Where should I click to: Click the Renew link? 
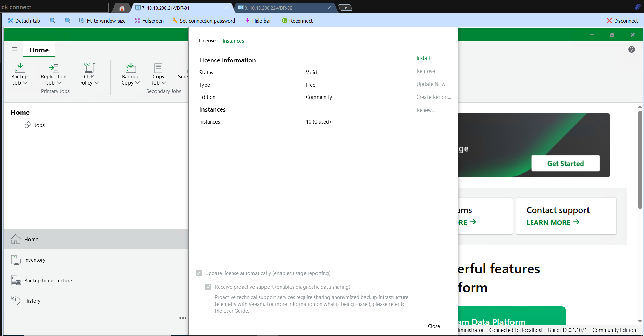pos(425,110)
